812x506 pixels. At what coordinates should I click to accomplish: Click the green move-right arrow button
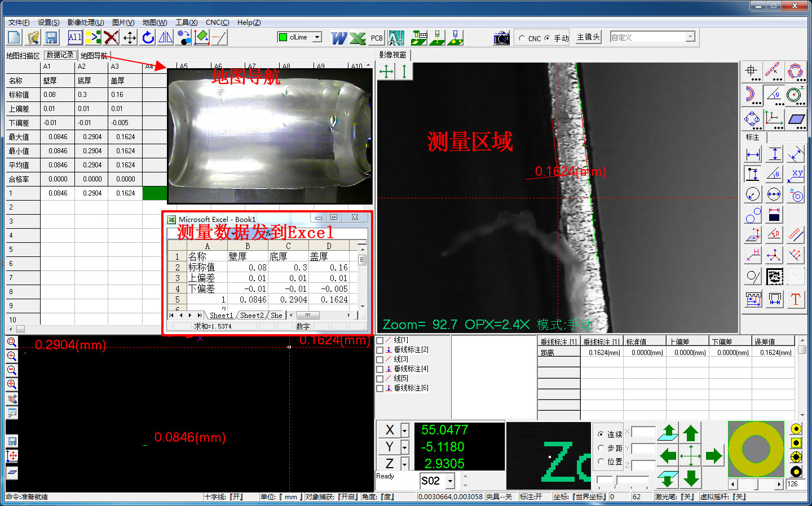(713, 455)
